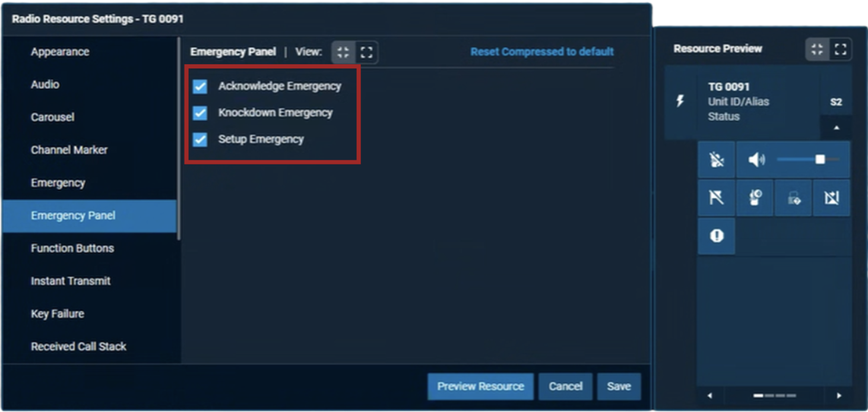868x412 pixels.
Task: Click the emergency exclamation icon in preview
Action: click(717, 236)
